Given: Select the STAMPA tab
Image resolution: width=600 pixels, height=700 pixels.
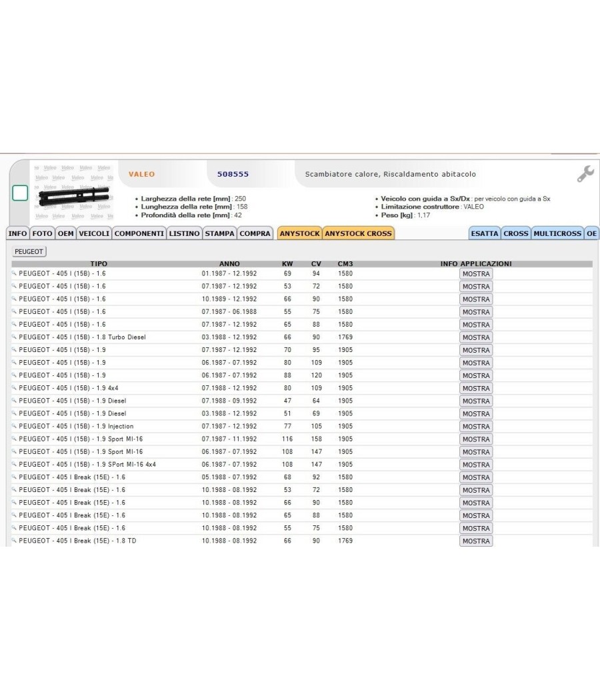Looking at the screenshot, I should click(x=219, y=233).
